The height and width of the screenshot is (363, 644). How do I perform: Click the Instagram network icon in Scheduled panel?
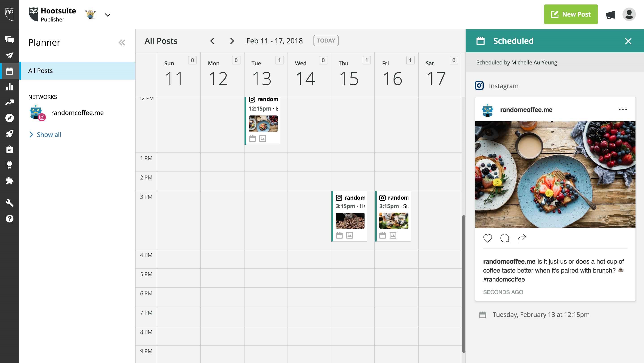point(479,86)
